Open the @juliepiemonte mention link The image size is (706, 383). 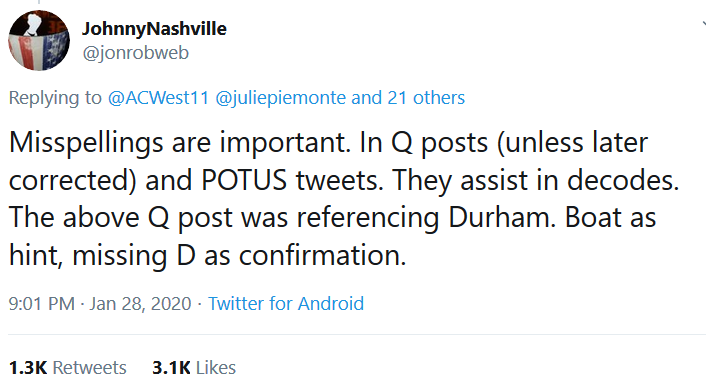[281, 98]
